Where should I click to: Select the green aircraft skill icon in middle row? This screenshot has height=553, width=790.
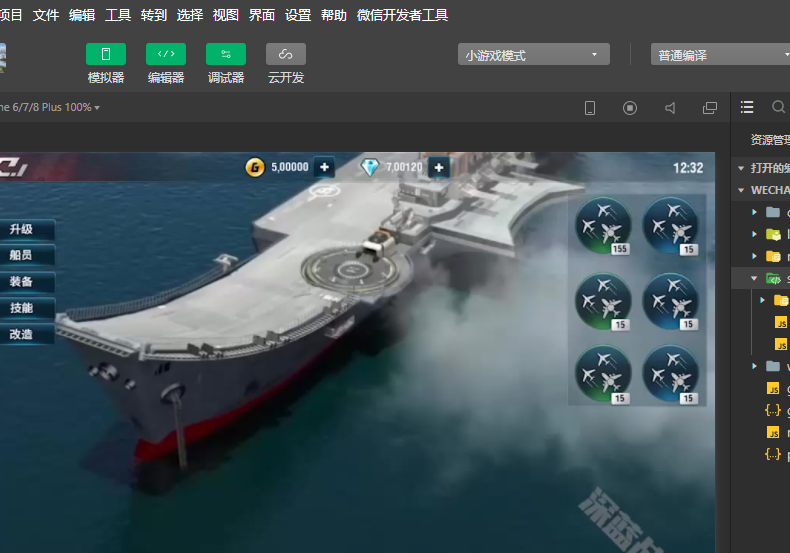603,301
